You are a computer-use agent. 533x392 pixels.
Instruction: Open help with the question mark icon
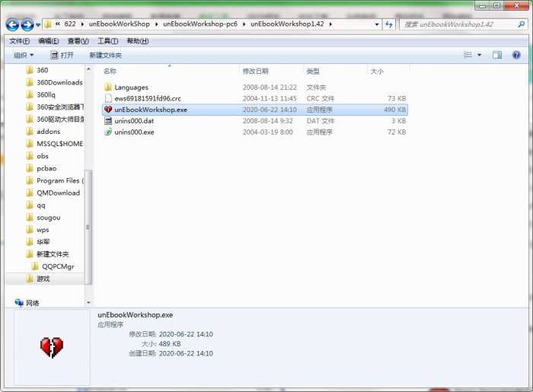516,55
